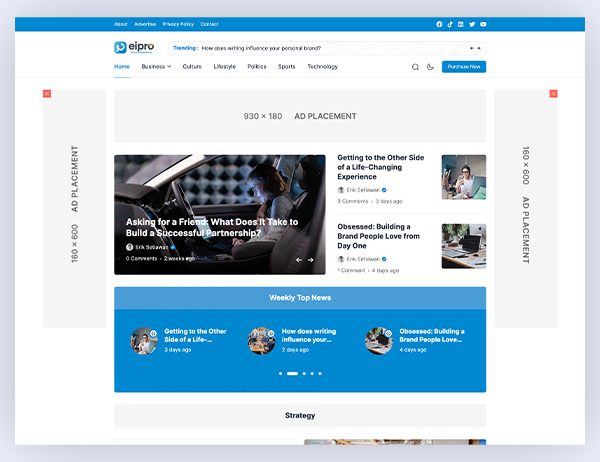Go to the Culture menu item
The height and width of the screenshot is (462, 600).
(192, 67)
